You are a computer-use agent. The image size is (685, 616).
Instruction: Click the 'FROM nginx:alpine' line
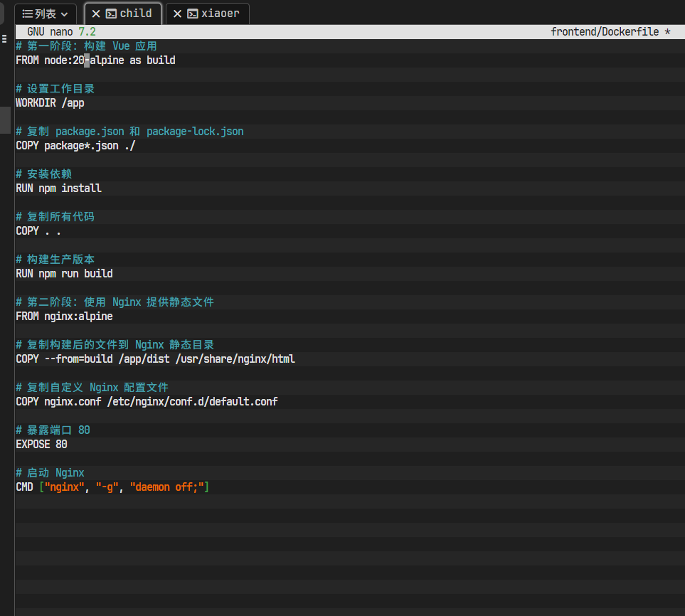pyautogui.click(x=64, y=317)
